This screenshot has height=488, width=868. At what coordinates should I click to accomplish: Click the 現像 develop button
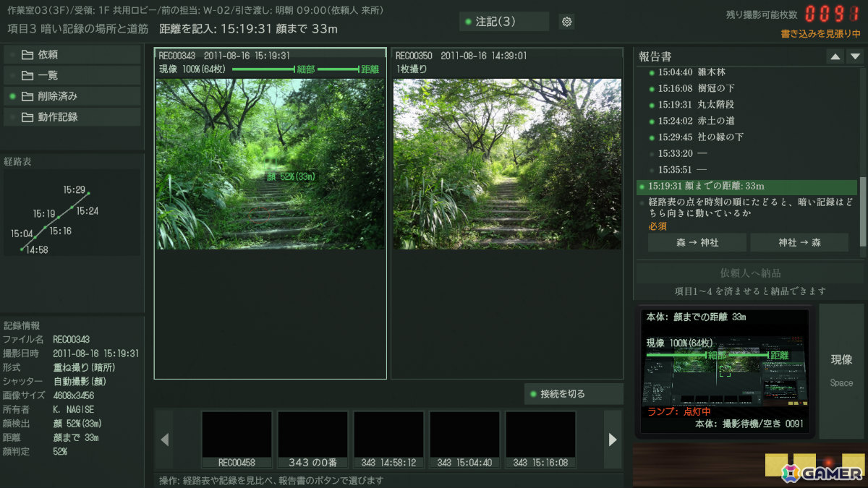(841, 371)
